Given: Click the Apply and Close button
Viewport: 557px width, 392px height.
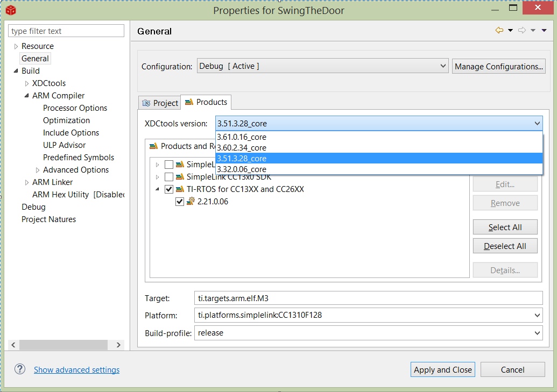Looking at the screenshot, I should point(442,369).
